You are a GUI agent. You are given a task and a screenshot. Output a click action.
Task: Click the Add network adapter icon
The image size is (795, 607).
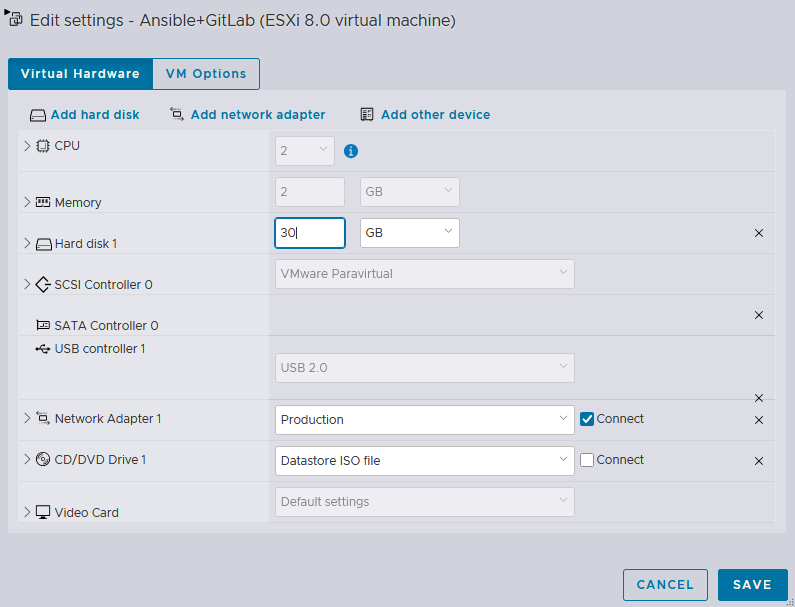click(176, 114)
